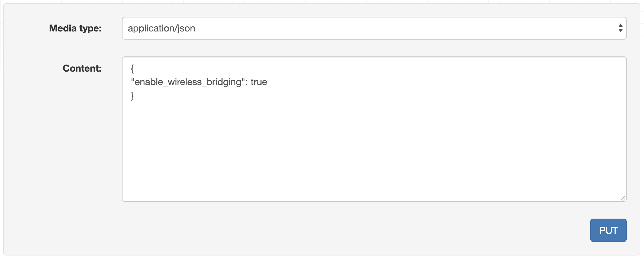Click the word "enable" in Content

149,82
